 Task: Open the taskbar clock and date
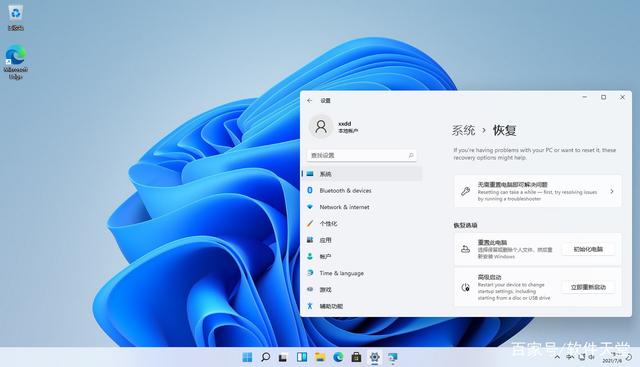pos(613,358)
